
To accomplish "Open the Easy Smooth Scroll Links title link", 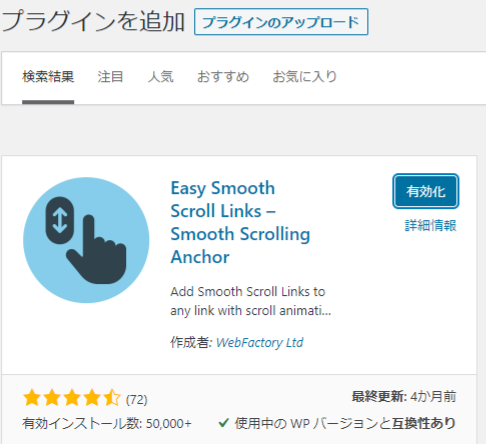I will coord(240,222).
